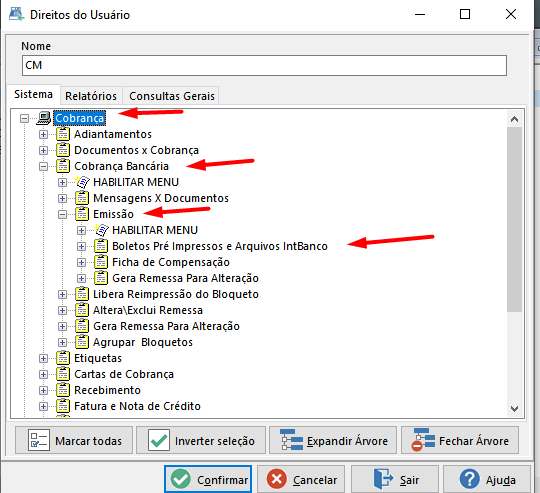Expand the Cartas de Cobrança node
The height and width of the screenshot is (493, 540).
pyautogui.click(x=43, y=375)
